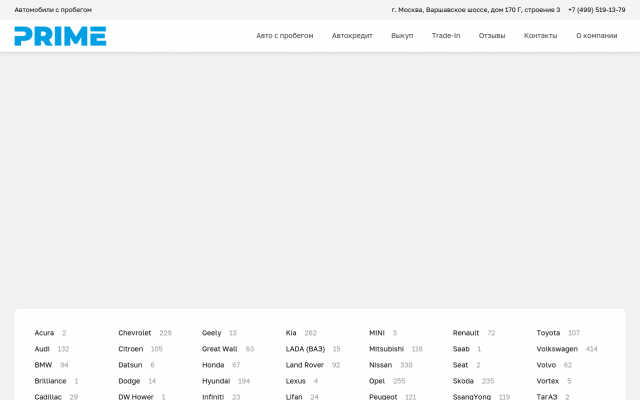Select the Renault brand
640x400 pixels.
point(466,333)
